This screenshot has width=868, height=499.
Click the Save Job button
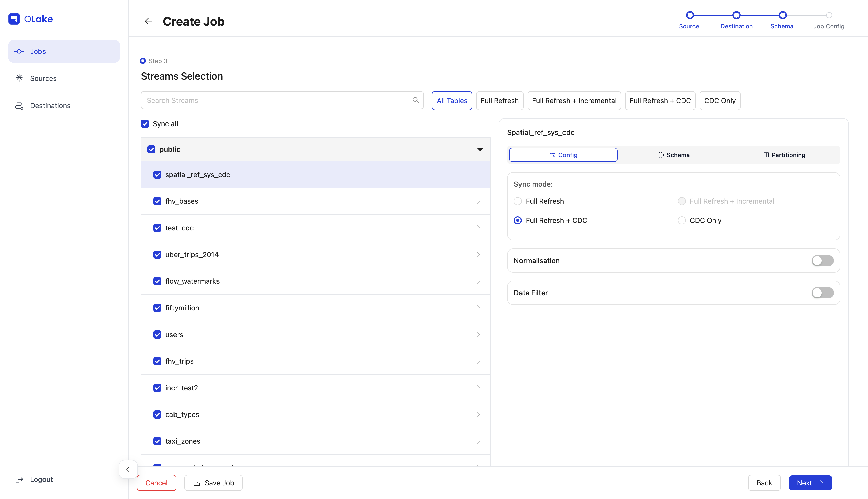213,483
